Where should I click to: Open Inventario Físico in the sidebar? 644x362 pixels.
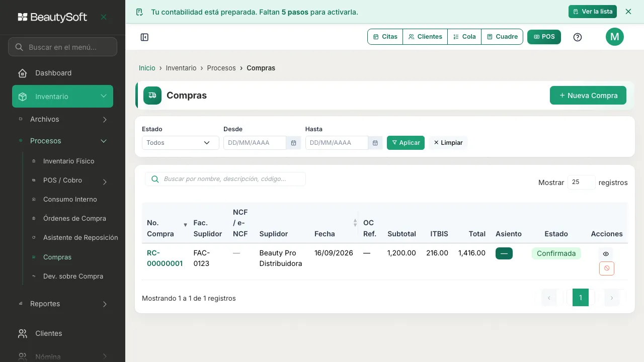69,161
